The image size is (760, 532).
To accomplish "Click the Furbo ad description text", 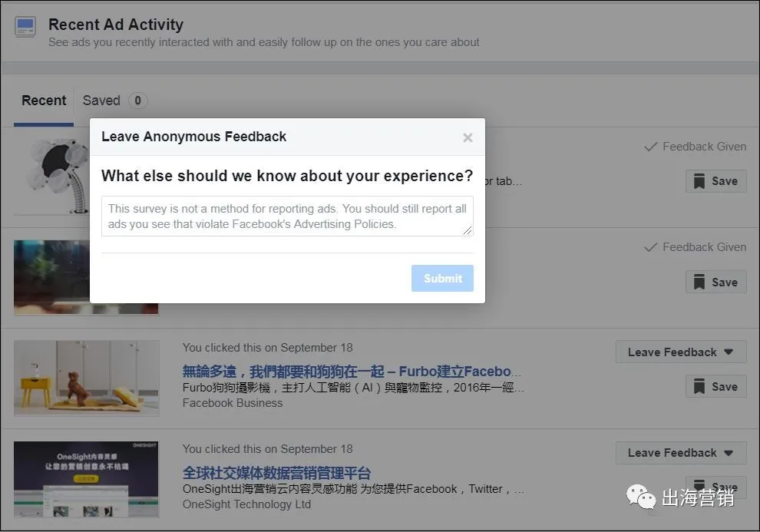I will click(353, 388).
